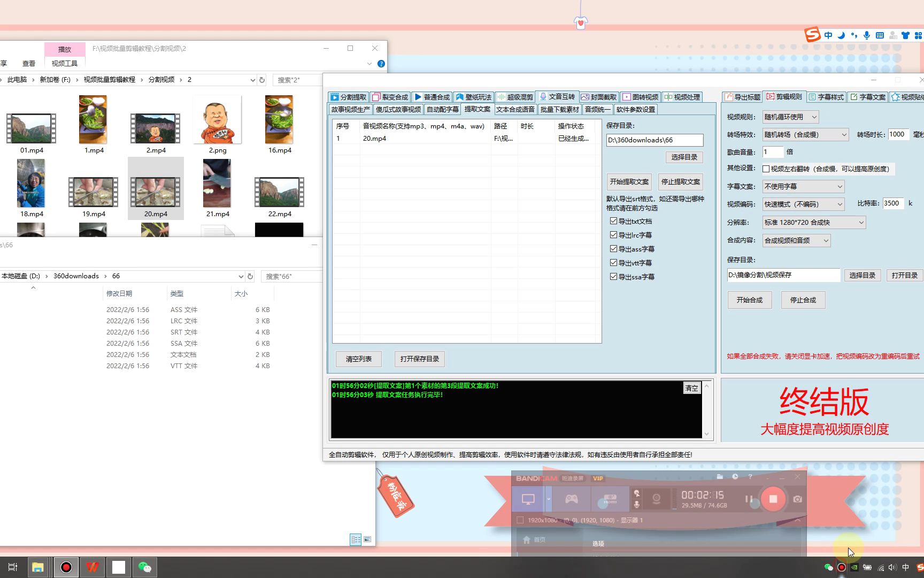Click the 比特率 input field
Viewport: 924px width, 578px height.
point(892,203)
